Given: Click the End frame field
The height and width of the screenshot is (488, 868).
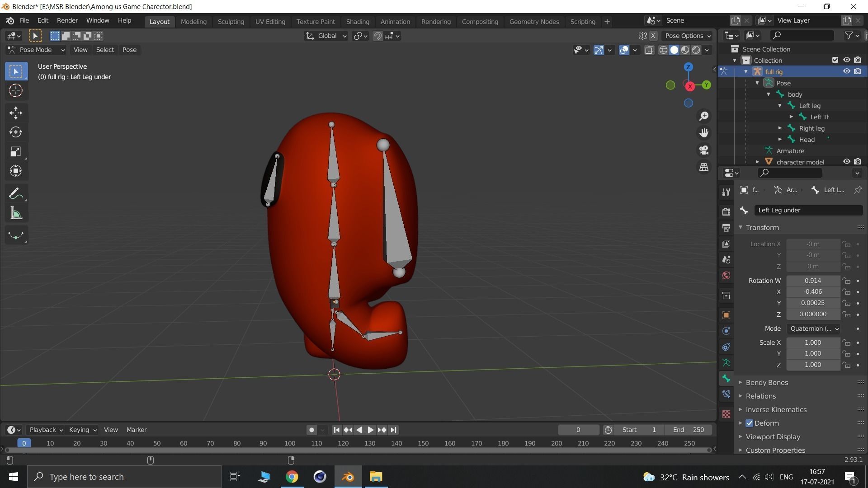Looking at the screenshot, I should [688, 430].
